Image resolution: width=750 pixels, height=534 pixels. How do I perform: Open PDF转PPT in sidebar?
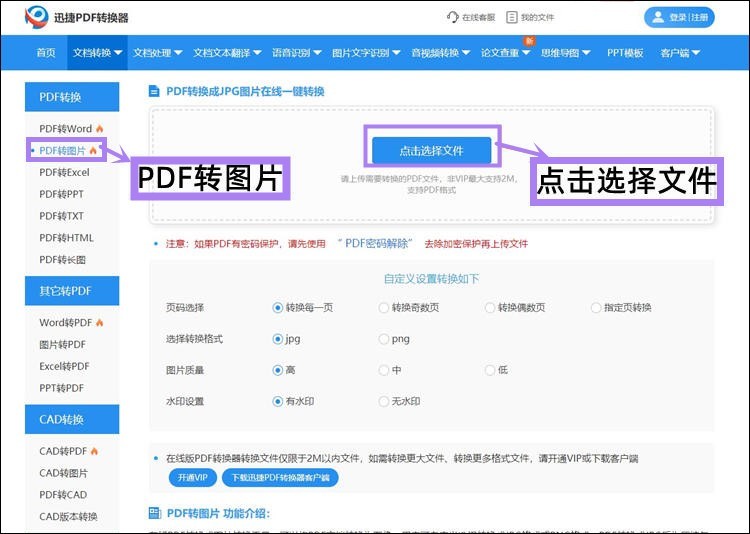61,194
